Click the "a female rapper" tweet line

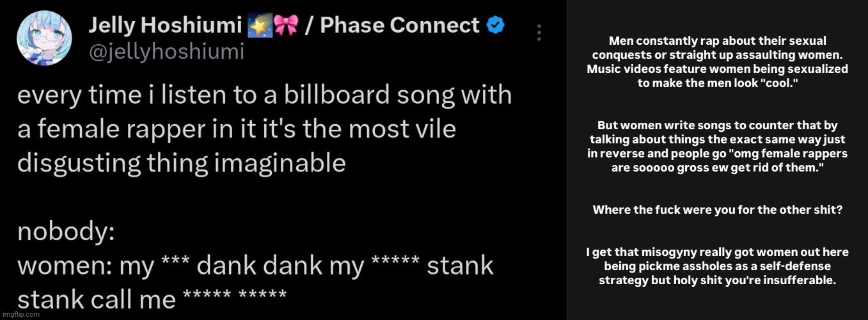[x=237, y=129]
